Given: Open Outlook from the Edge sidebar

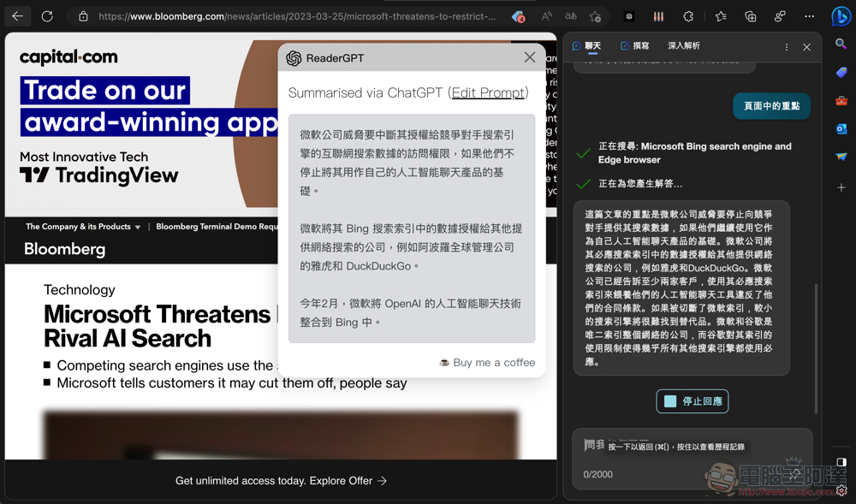Looking at the screenshot, I should (841, 129).
